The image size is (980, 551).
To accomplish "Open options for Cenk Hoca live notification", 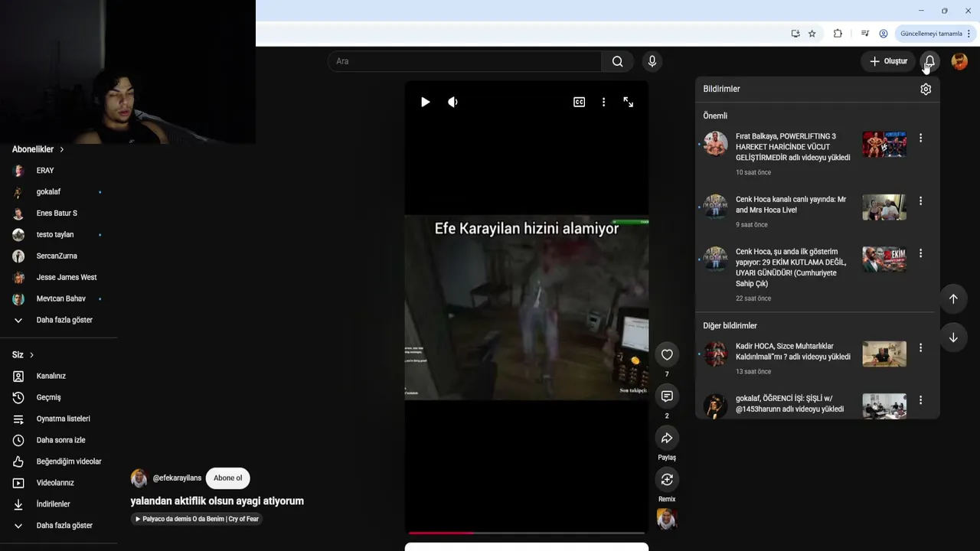I will 920,201.
